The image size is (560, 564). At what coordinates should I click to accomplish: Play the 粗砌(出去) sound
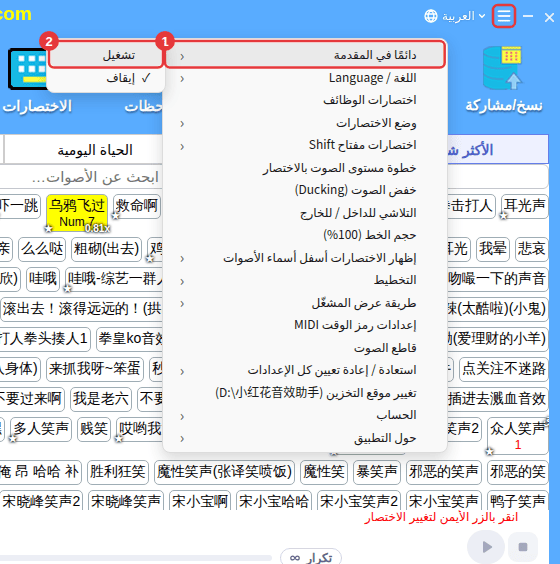tap(106, 249)
